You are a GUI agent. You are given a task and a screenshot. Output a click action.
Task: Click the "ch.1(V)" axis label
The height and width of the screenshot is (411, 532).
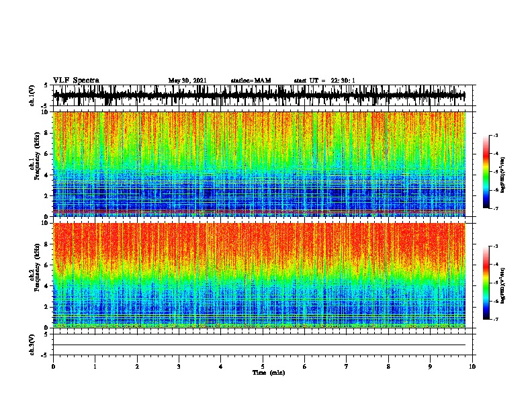32,95
